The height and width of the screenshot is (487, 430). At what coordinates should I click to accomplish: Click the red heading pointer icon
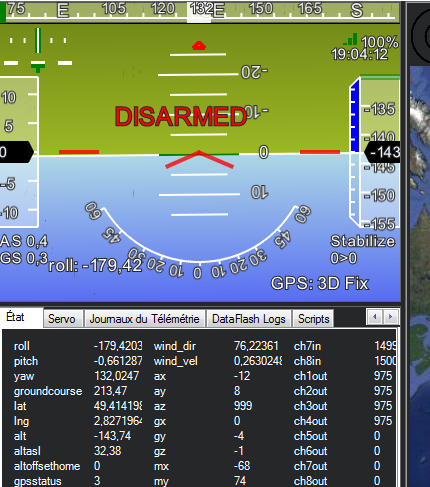point(199,46)
